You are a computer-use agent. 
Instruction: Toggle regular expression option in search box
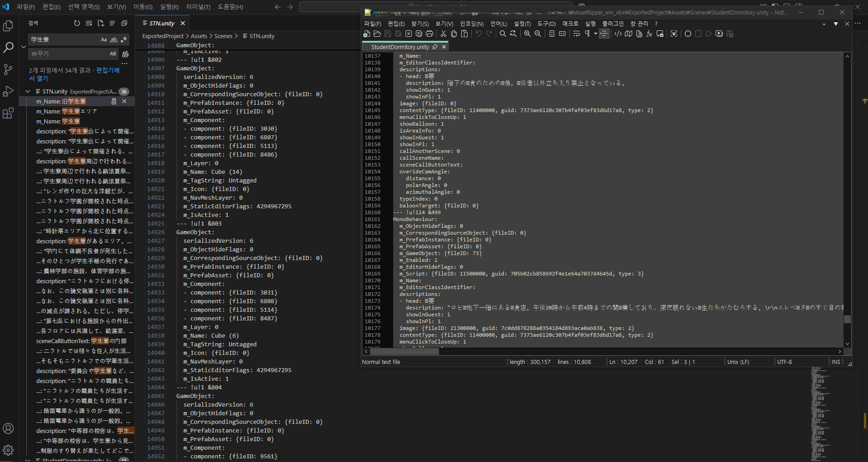click(124, 39)
